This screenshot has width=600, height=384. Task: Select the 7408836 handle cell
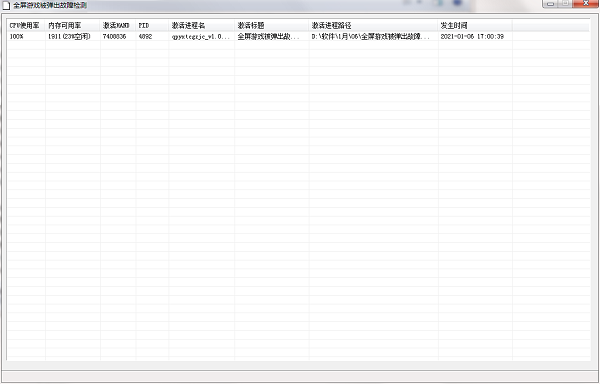pyautogui.click(x=118, y=36)
